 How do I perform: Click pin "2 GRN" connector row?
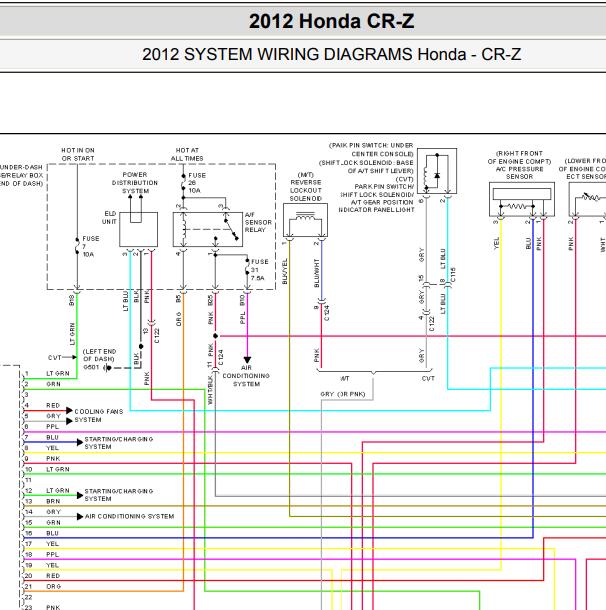(x=42, y=384)
